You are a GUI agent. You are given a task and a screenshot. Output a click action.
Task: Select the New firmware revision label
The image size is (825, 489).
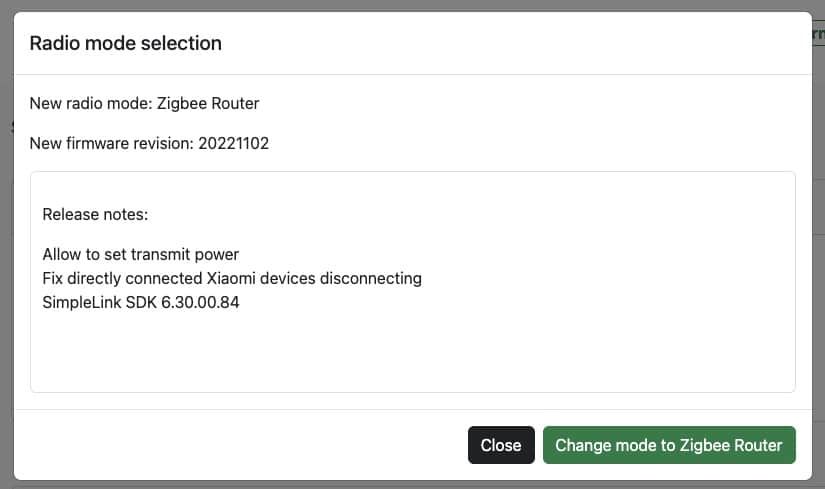click(112, 143)
